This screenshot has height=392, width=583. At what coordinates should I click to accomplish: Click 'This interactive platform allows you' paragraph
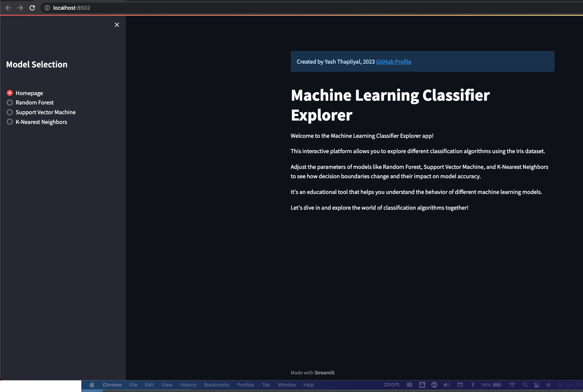[x=418, y=151]
